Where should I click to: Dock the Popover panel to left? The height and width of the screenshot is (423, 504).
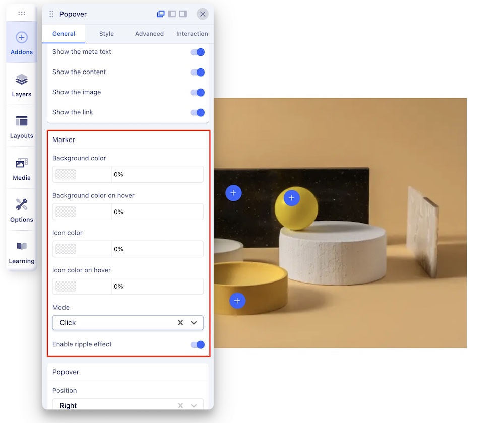tap(172, 14)
